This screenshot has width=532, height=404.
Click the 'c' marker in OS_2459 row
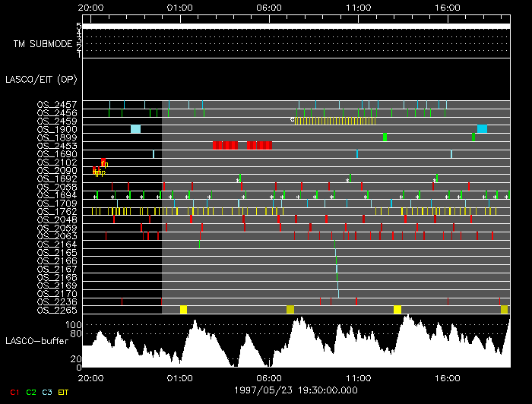[x=292, y=119]
